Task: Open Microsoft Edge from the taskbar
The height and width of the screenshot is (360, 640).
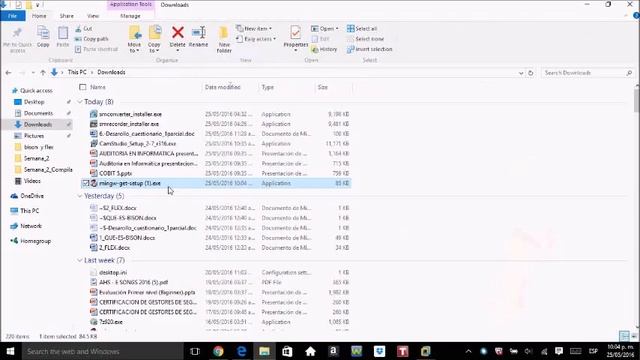Action: pos(241,351)
